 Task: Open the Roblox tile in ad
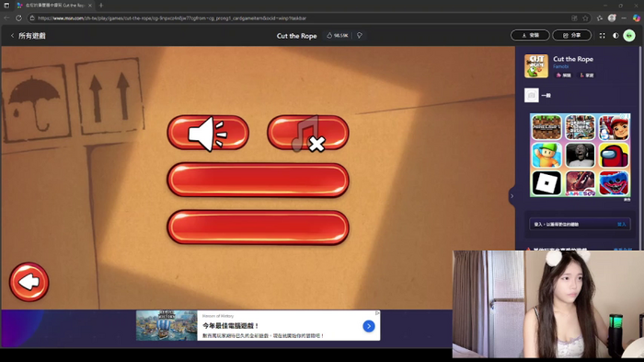point(546,183)
